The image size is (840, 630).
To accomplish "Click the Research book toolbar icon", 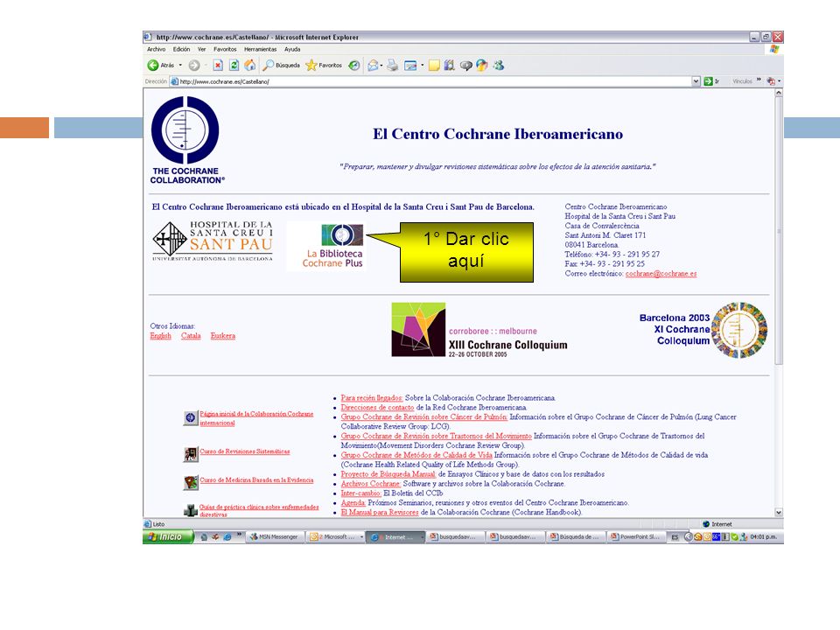I will [x=450, y=66].
